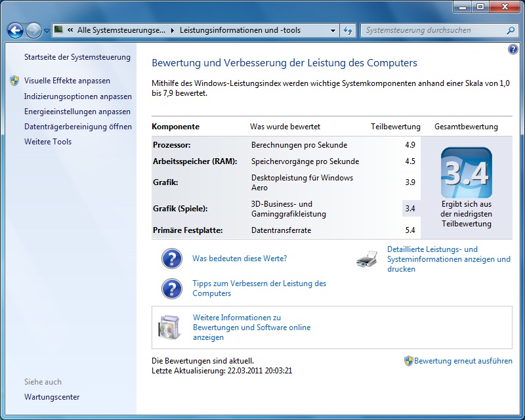Click the printer icon for detailed system information
The image size is (525, 420).
(x=367, y=259)
